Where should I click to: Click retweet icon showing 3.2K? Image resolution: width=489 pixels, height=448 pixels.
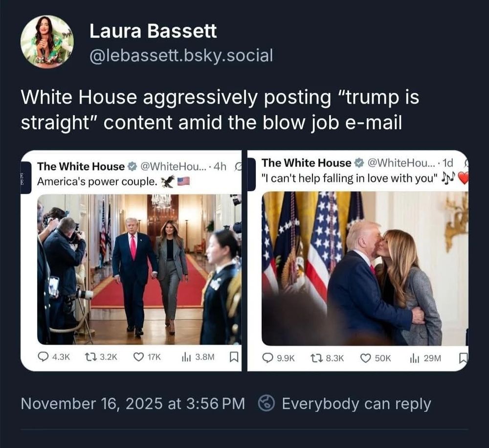(90, 357)
